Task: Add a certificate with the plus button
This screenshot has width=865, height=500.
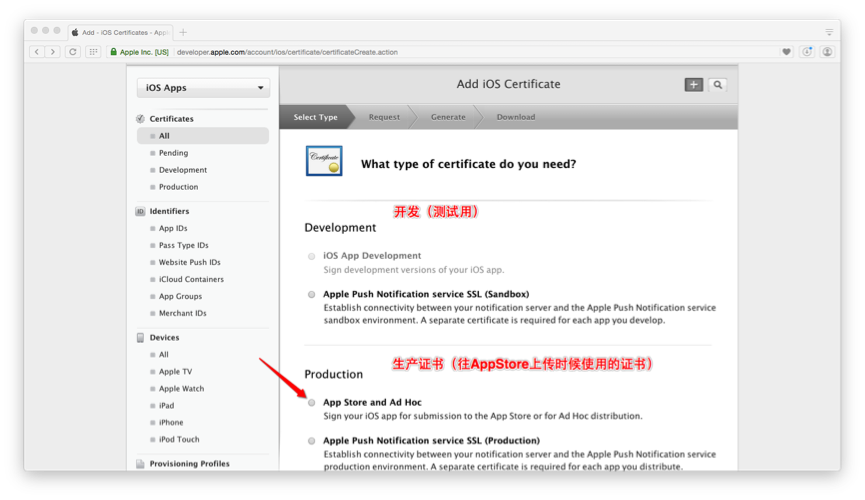Action: pyautogui.click(x=693, y=84)
